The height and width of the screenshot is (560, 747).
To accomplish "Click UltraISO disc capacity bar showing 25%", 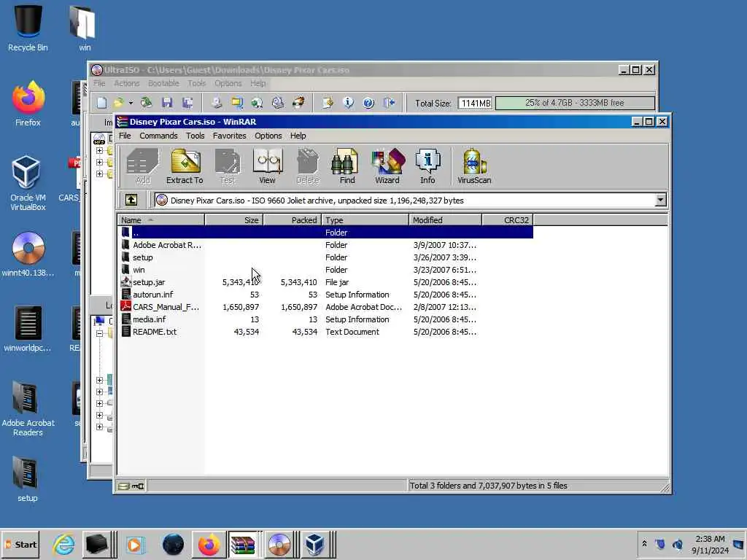I will point(575,103).
